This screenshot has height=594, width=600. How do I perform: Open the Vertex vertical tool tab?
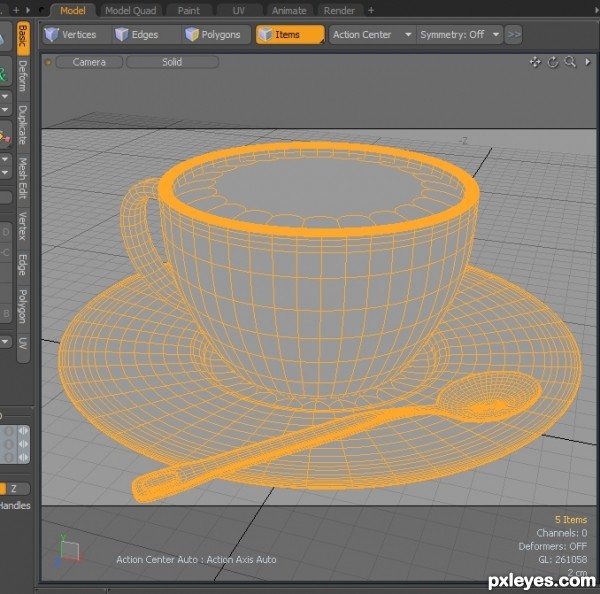coord(23,226)
